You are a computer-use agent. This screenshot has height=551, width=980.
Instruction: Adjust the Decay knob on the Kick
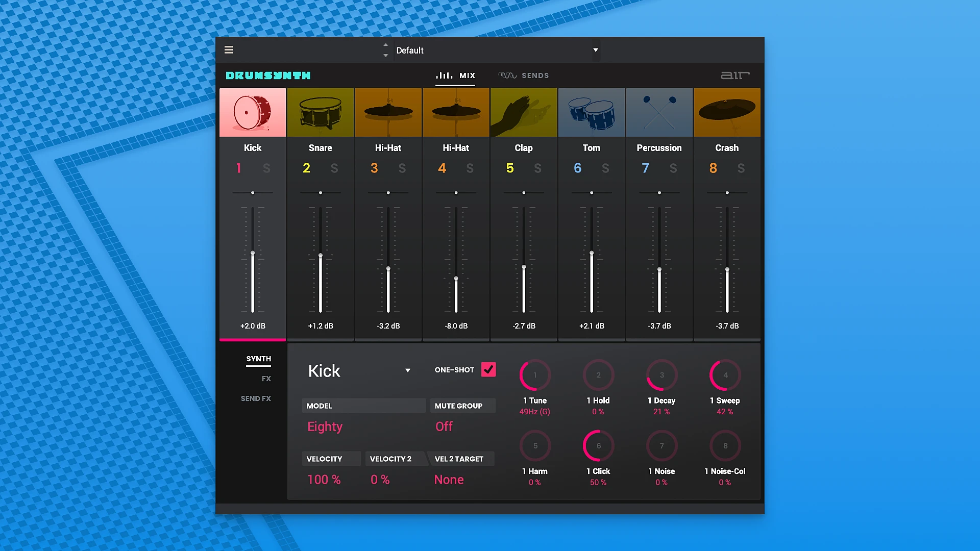[661, 375]
